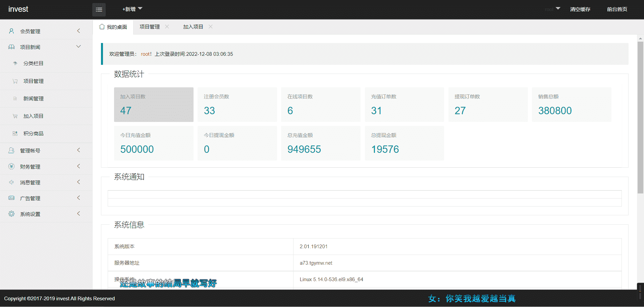Click the advertisement management image icon
The width and height of the screenshot is (644, 307).
click(x=11, y=198)
